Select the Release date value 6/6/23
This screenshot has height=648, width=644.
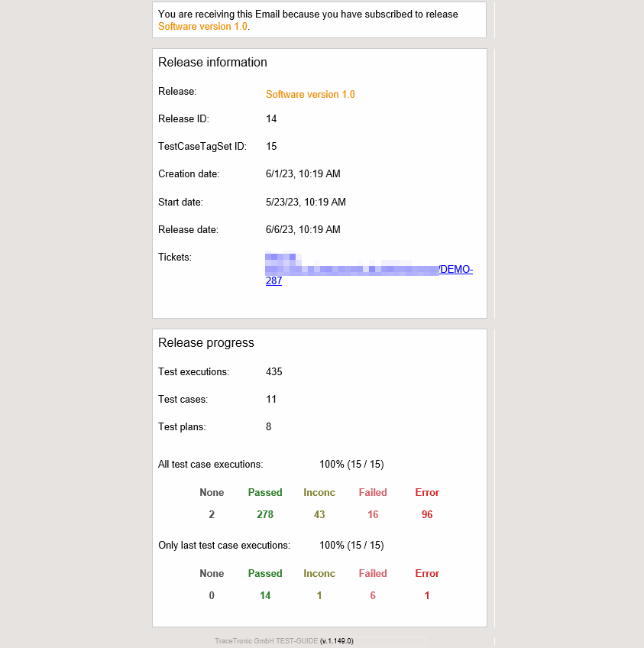[x=303, y=230]
